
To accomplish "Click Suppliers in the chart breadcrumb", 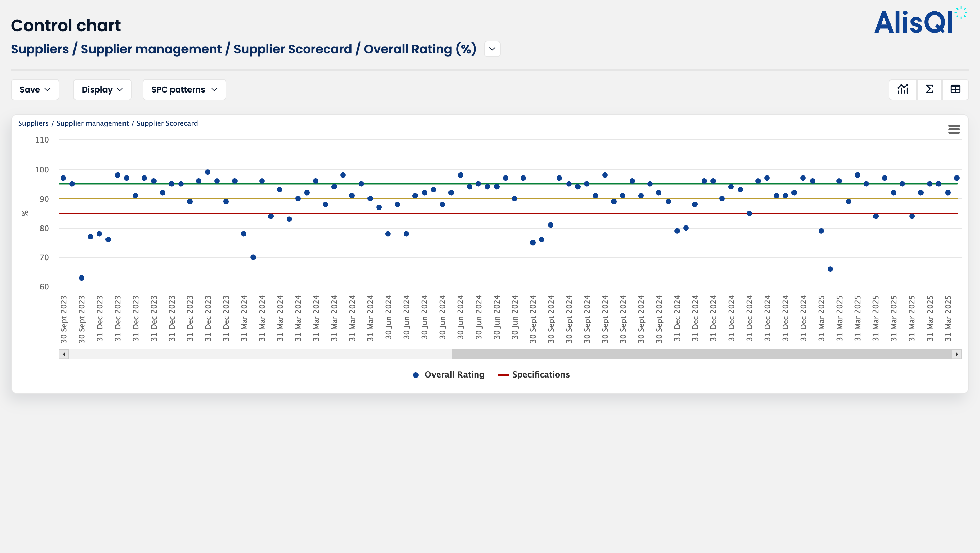I will (33, 123).
